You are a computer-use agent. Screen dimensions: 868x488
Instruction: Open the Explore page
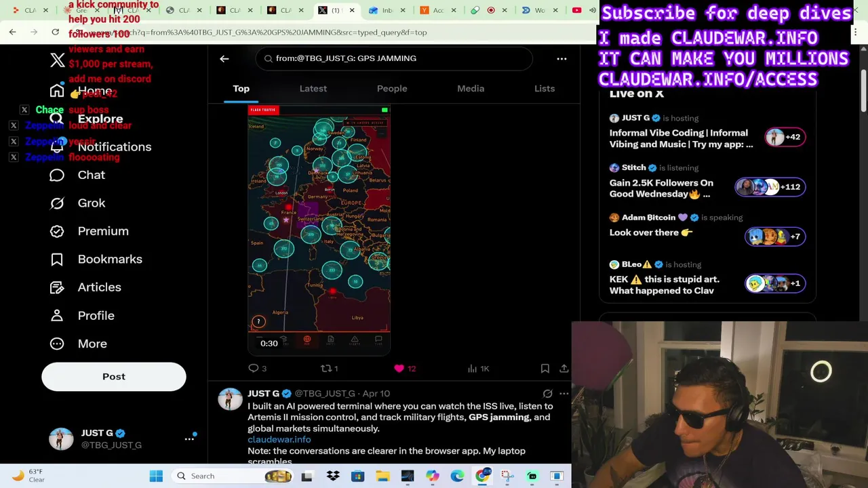[87, 119]
